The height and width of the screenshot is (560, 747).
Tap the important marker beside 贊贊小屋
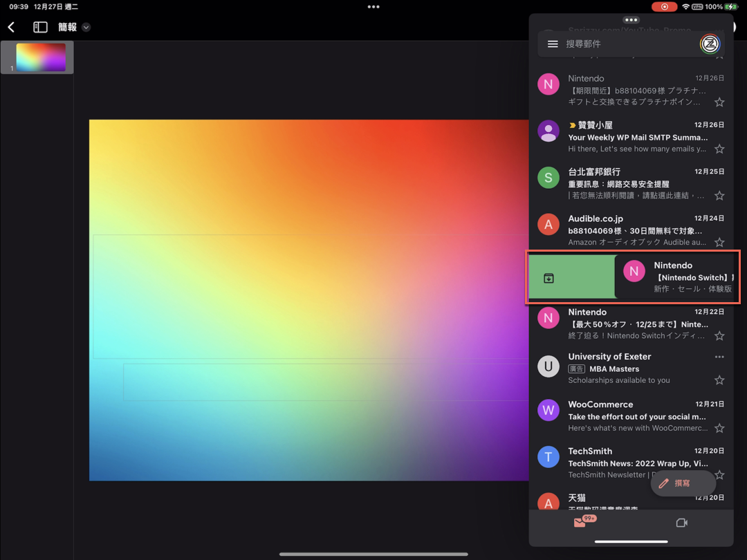(572, 125)
